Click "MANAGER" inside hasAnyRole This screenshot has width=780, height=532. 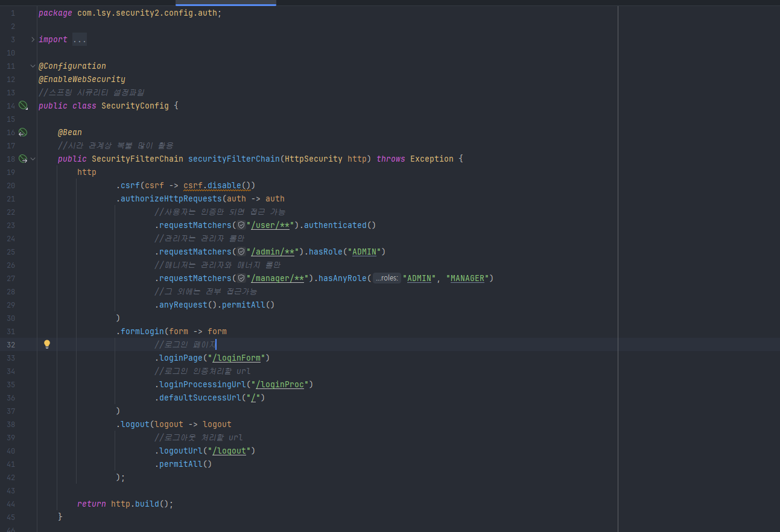(x=468, y=278)
